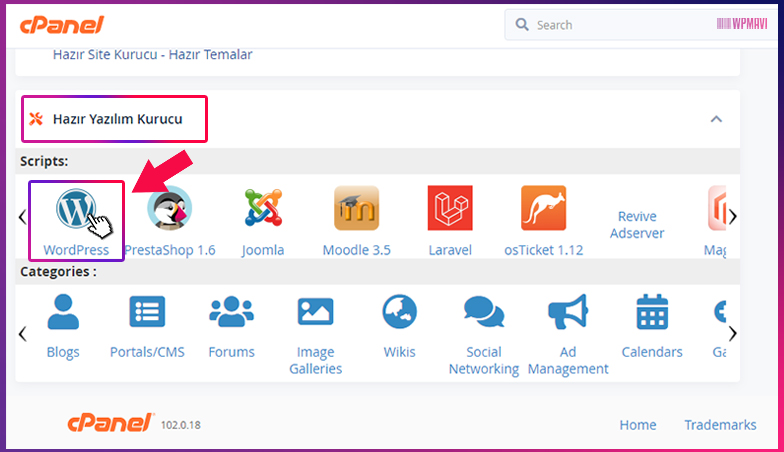Open the osTicket 1.12 kangaroo icon

[x=544, y=208]
